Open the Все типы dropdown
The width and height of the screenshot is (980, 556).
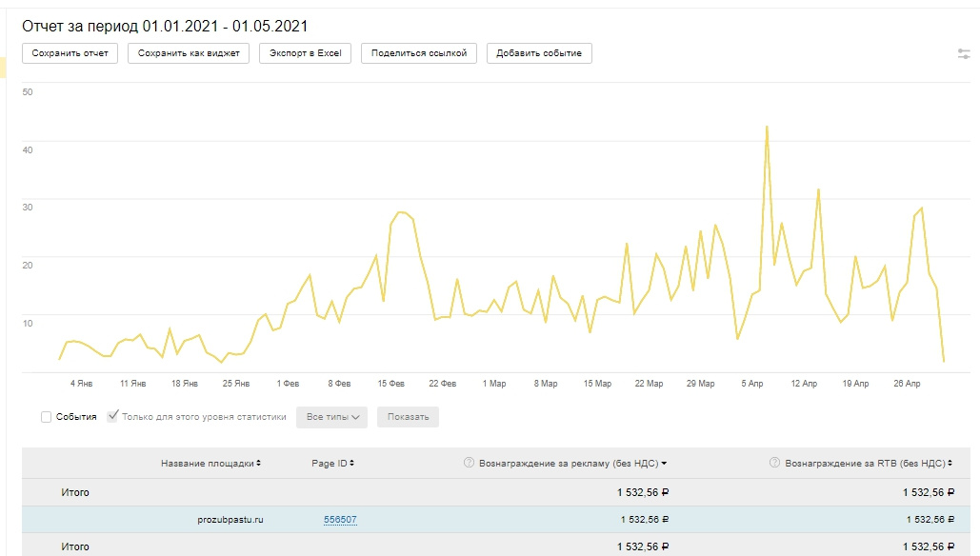coord(331,417)
